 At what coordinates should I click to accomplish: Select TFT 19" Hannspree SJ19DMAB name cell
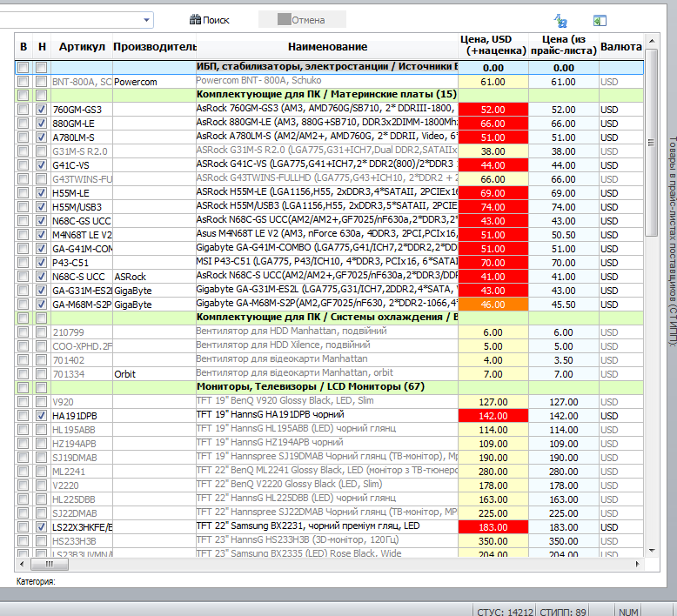click(x=327, y=458)
